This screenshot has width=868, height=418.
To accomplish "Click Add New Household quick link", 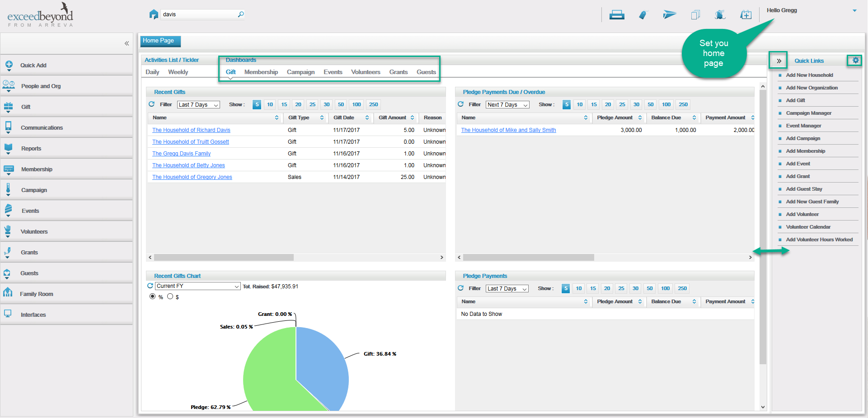I will (x=809, y=75).
